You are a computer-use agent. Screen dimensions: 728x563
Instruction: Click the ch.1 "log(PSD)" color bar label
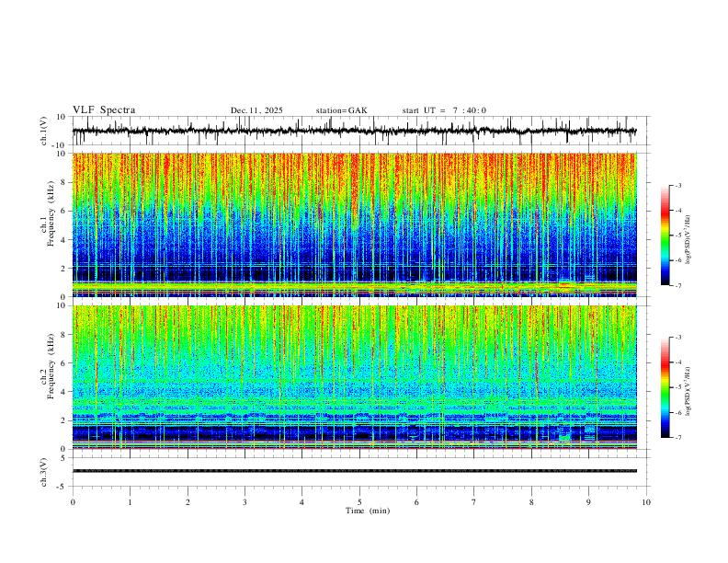tap(688, 240)
